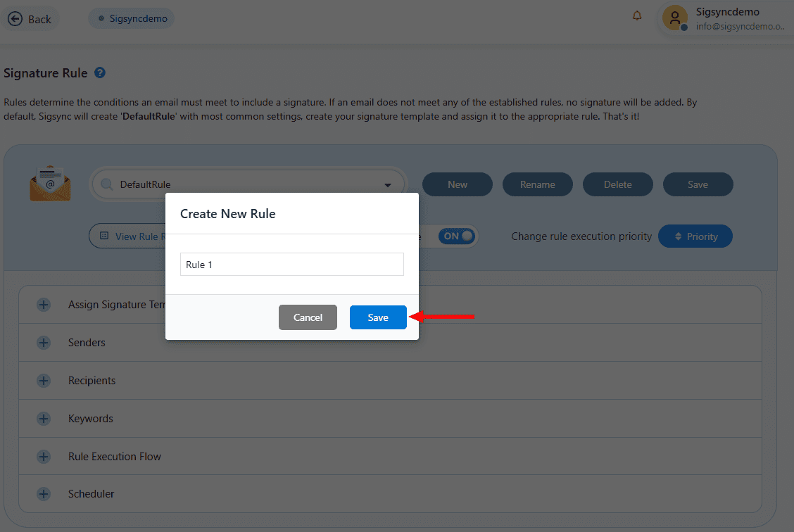Expand the Senders section plus icon
The width and height of the screenshot is (794, 532).
44,343
